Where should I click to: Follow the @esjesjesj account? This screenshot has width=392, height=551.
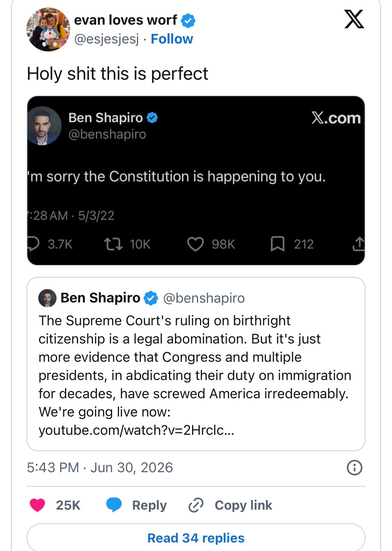click(172, 39)
